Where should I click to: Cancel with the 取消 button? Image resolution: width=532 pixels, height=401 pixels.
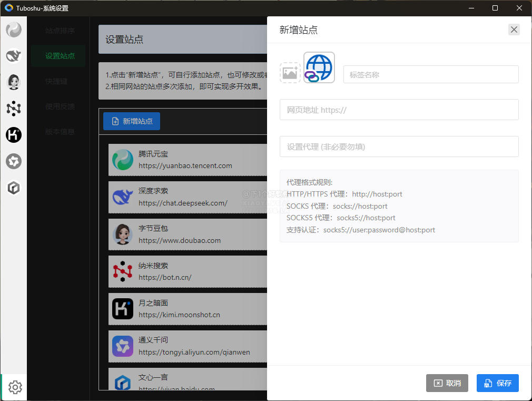447,383
